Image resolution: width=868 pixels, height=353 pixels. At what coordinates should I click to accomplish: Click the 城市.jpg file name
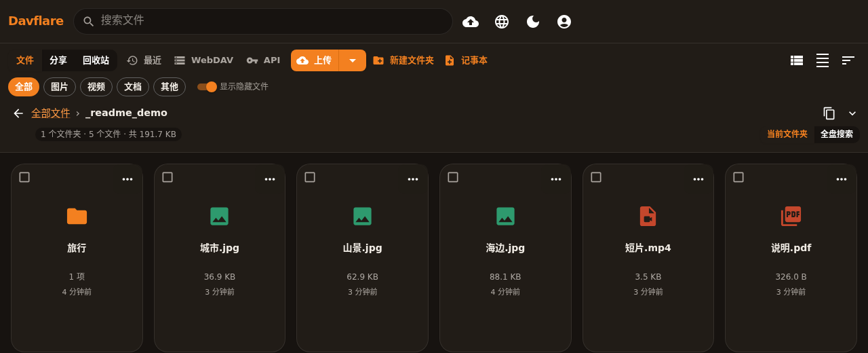click(x=219, y=248)
